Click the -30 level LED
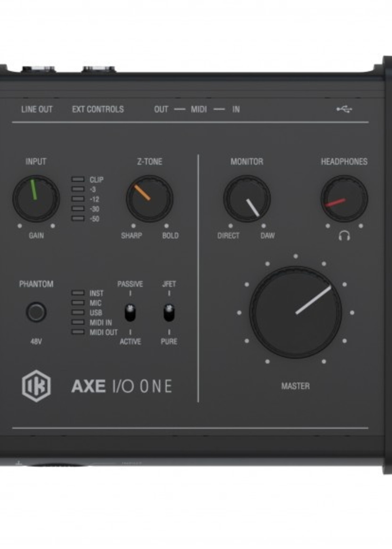Image resolution: width=392 pixels, height=549 pixels. coord(78,209)
